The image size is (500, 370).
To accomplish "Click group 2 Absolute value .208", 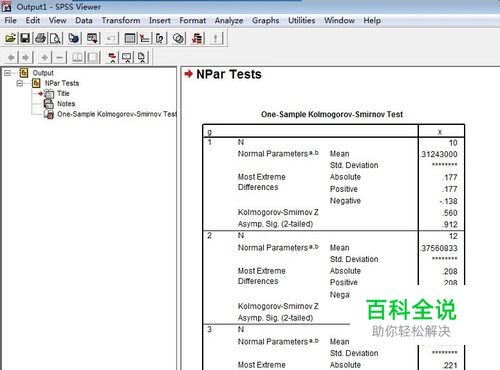I will click(x=450, y=271).
